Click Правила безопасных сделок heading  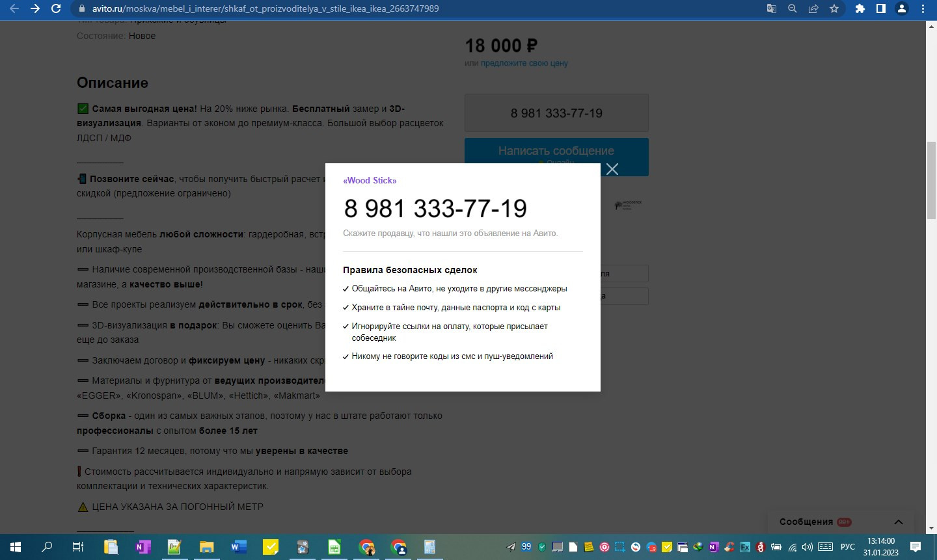click(410, 270)
